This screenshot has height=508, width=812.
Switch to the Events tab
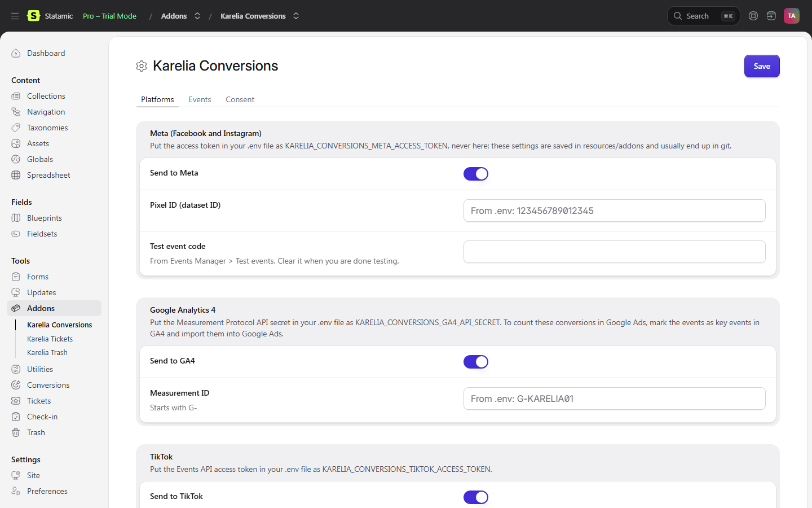(200, 99)
